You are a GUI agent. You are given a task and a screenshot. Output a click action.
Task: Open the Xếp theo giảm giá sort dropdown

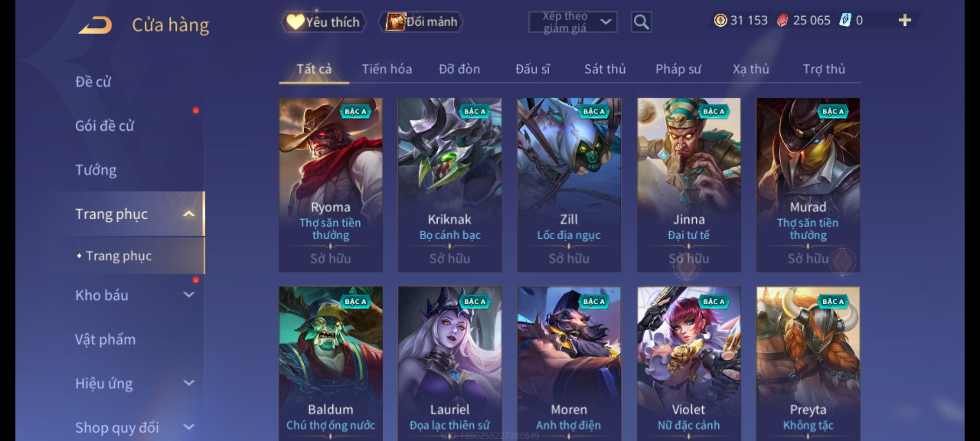tap(573, 22)
